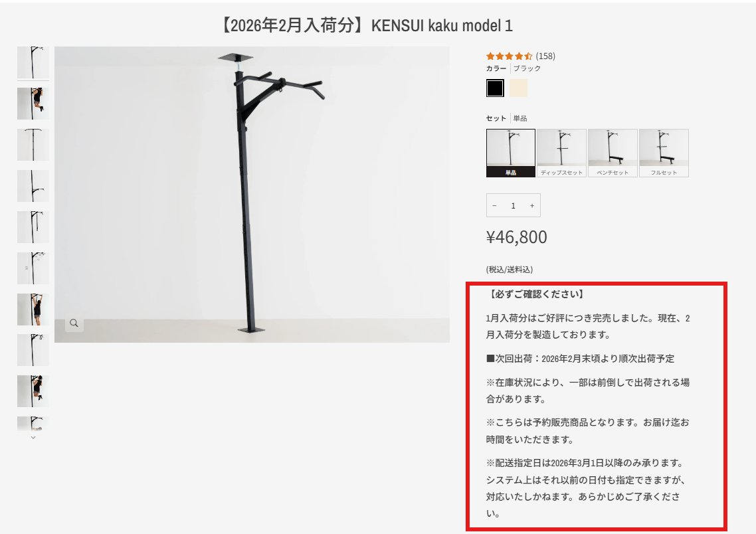Select the black color swatch

click(x=495, y=88)
